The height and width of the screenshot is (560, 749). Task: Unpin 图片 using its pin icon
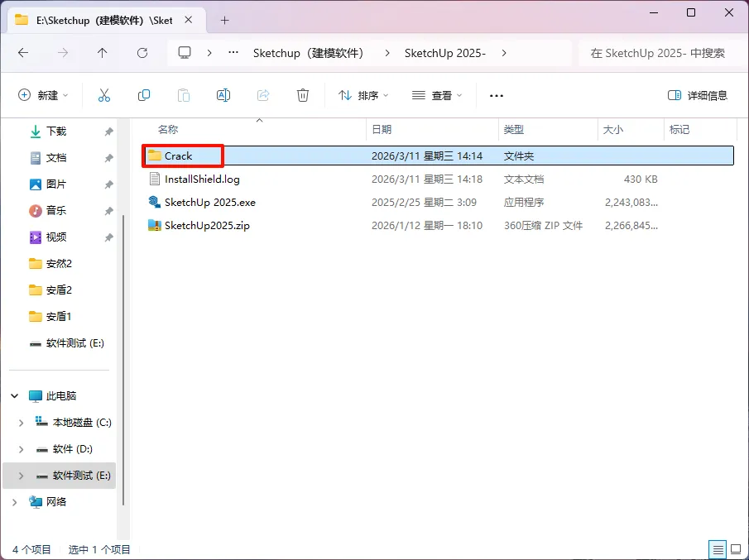pos(109,184)
